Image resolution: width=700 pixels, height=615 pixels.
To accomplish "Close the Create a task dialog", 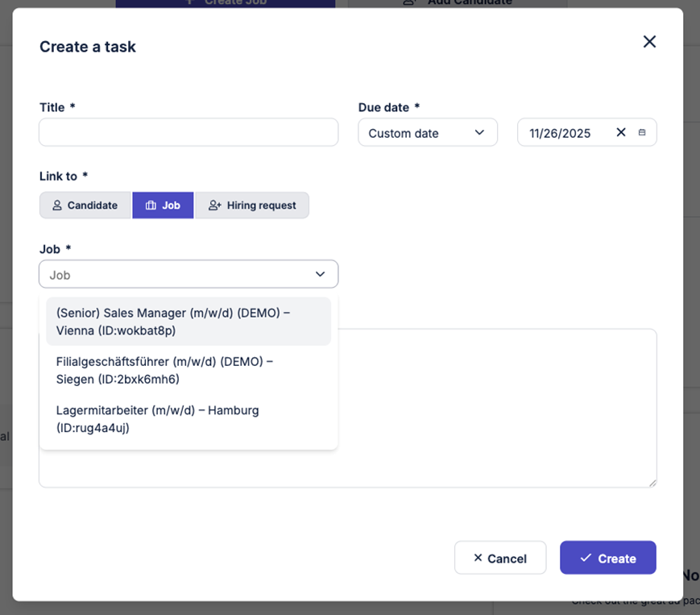I will point(649,42).
